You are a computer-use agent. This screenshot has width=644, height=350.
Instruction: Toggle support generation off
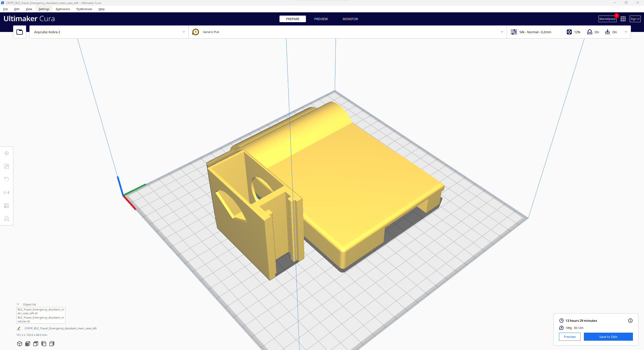[x=593, y=32]
